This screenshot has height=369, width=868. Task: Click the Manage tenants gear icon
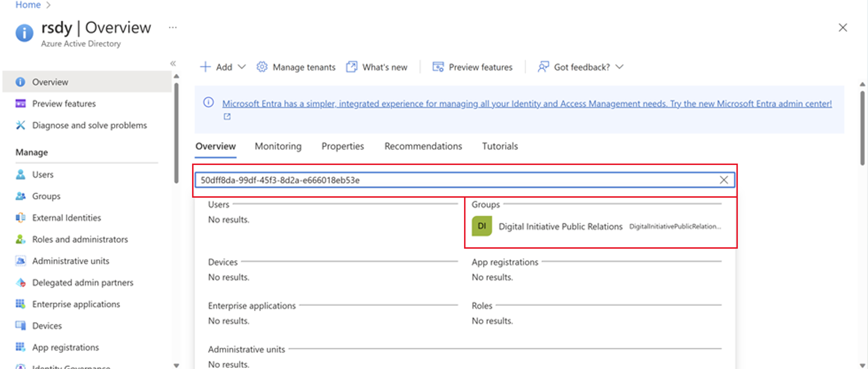[262, 67]
